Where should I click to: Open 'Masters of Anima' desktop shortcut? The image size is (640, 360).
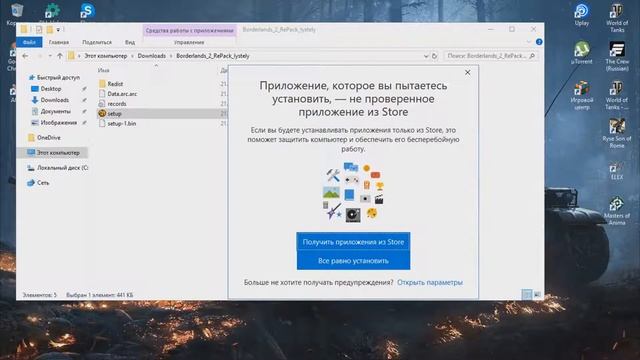coord(617,211)
